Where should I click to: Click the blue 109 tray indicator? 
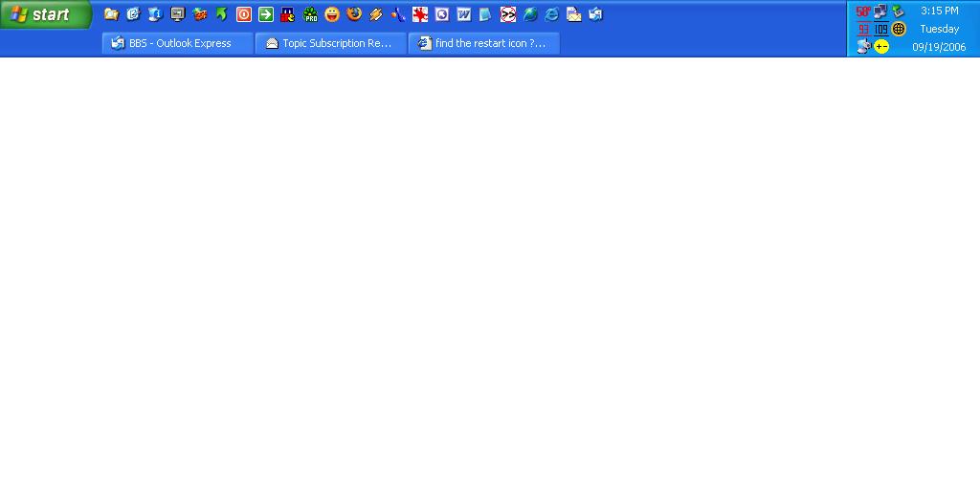(881, 29)
